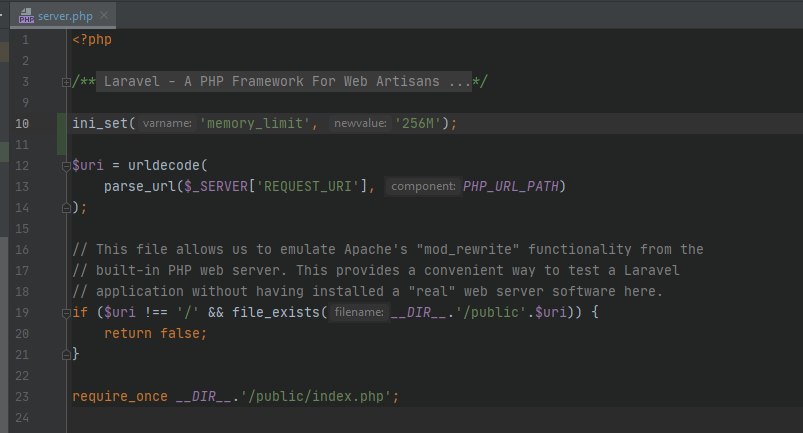Image resolution: width=803 pixels, height=433 pixels.
Task: Click the require_once keyword
Action: (x=120, y=396)
